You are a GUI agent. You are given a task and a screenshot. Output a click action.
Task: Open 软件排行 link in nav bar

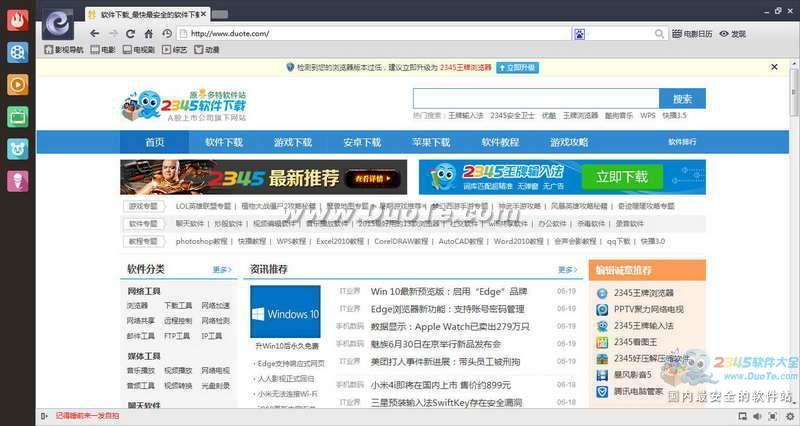(682, 142)
